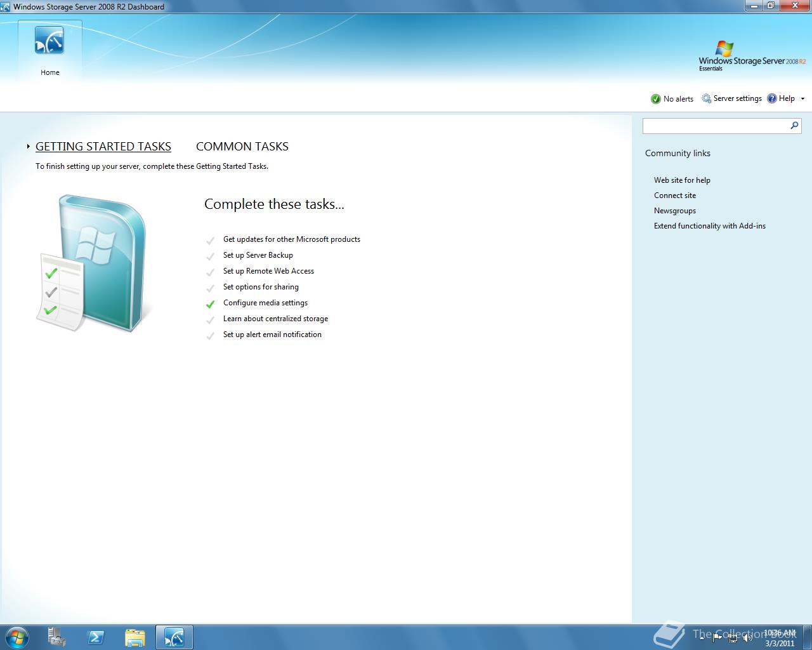Switch to Common Tasks tab
The width and height of the screenshot is (812, 650).
[x=242, y=147]
